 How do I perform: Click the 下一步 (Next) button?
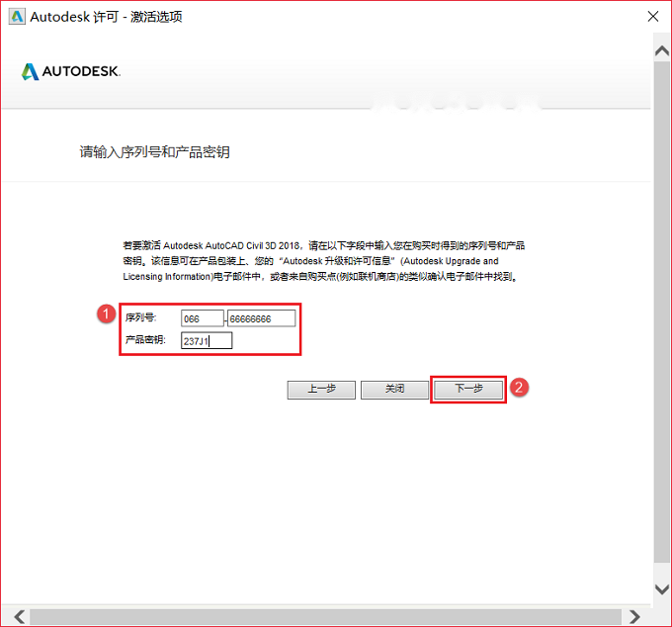pyautogui.click(x=468, y=390)
